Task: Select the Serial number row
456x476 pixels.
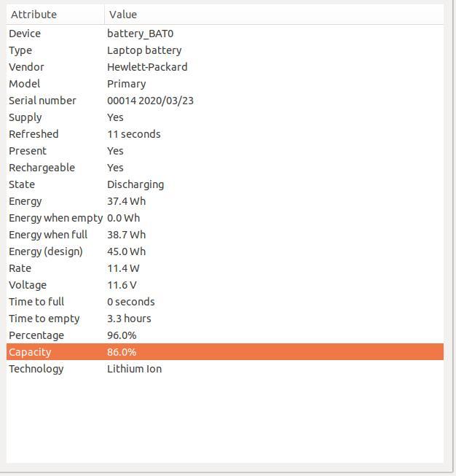Action: point(225,101)
